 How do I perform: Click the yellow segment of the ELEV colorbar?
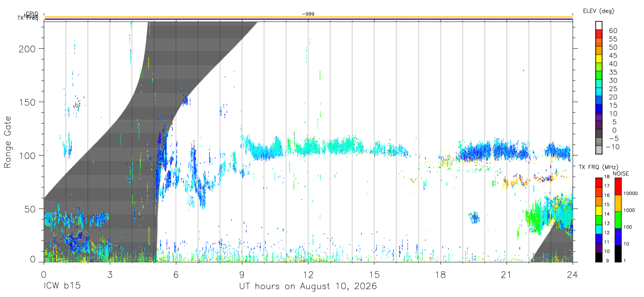pyautogui.click(x=599, y=59)
